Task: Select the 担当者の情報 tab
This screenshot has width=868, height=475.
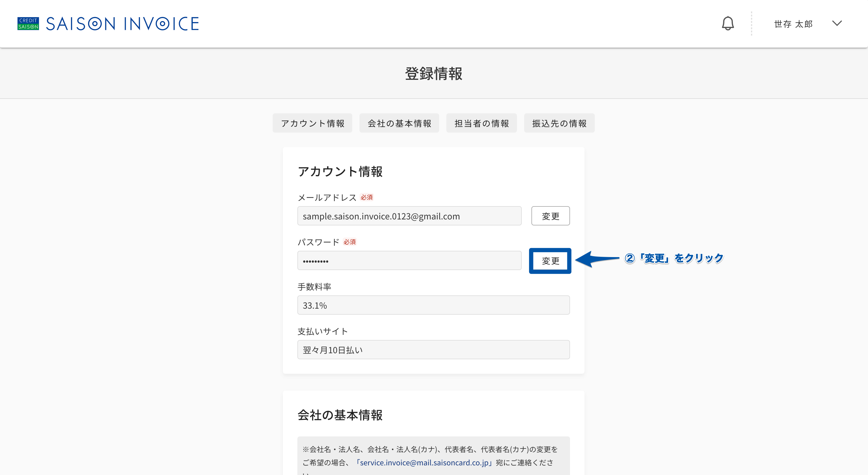Action: tap(482, 123)
